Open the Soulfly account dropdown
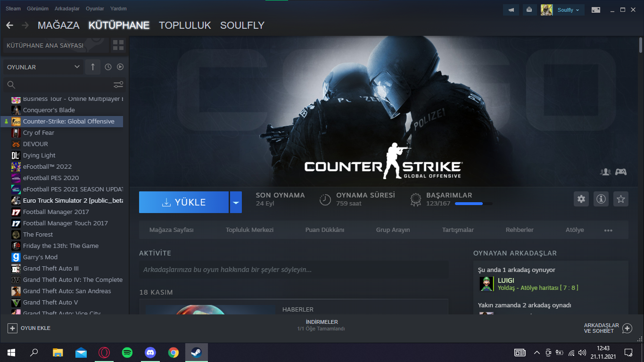The width and height of the screenshot is (644, 362). (569, 10)
